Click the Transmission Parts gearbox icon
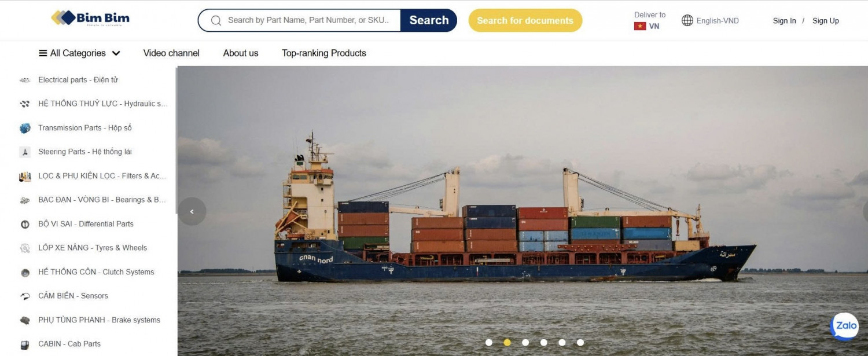 (25, 128)
